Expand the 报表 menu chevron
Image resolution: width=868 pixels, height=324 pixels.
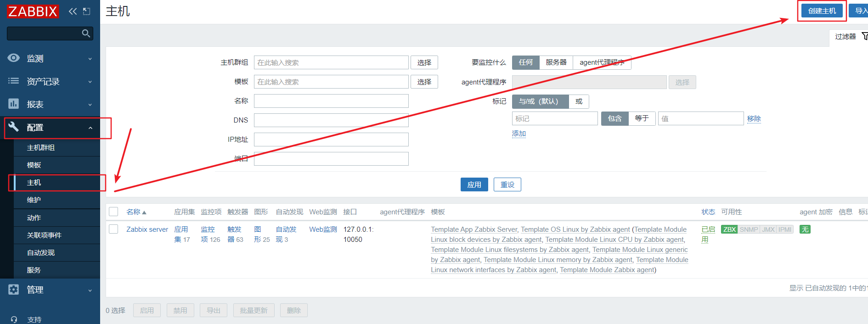[90, 105]
